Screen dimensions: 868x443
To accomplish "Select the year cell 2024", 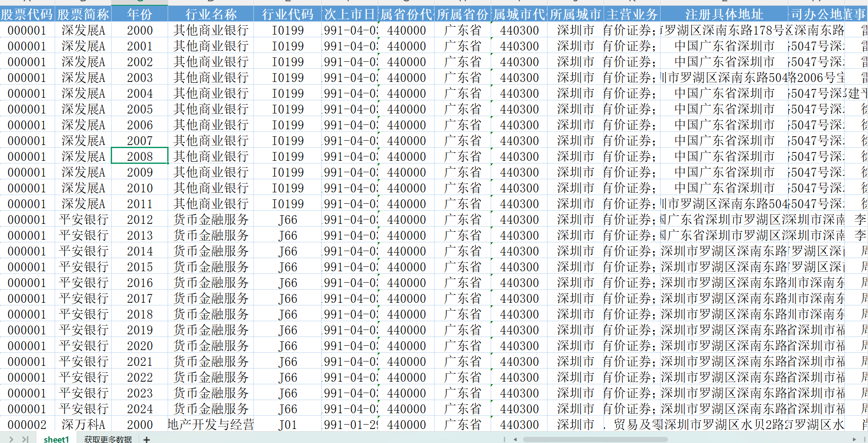I will (140, 409).
